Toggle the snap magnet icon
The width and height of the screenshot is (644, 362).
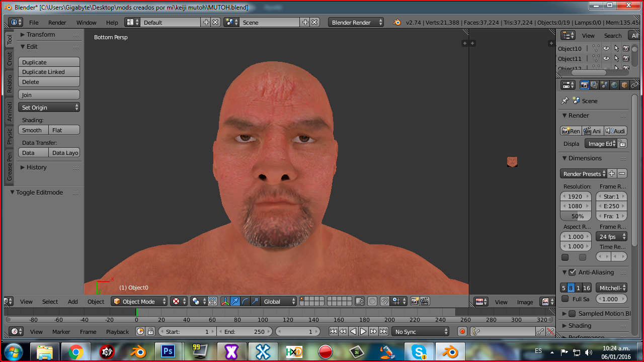(x=384, y=302)
